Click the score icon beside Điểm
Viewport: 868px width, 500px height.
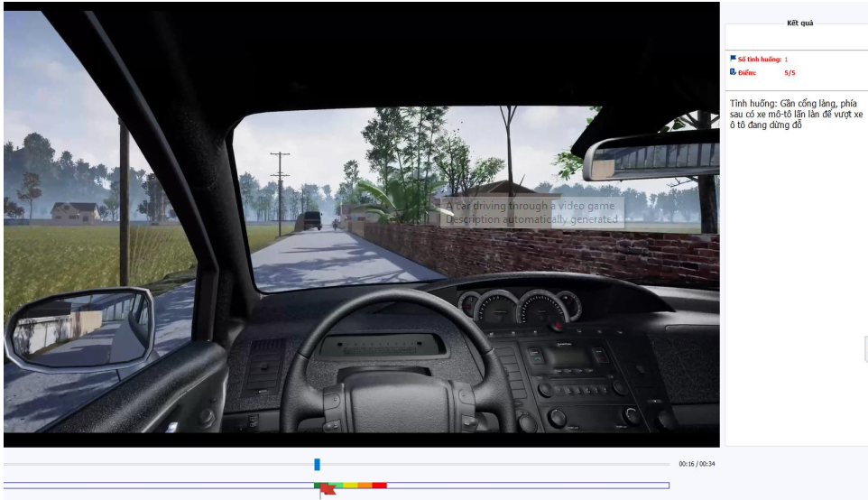[x=733, y=72]
